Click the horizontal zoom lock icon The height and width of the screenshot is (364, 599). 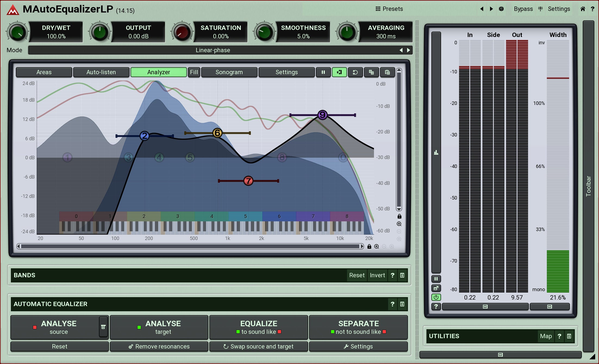coord(369,247)
